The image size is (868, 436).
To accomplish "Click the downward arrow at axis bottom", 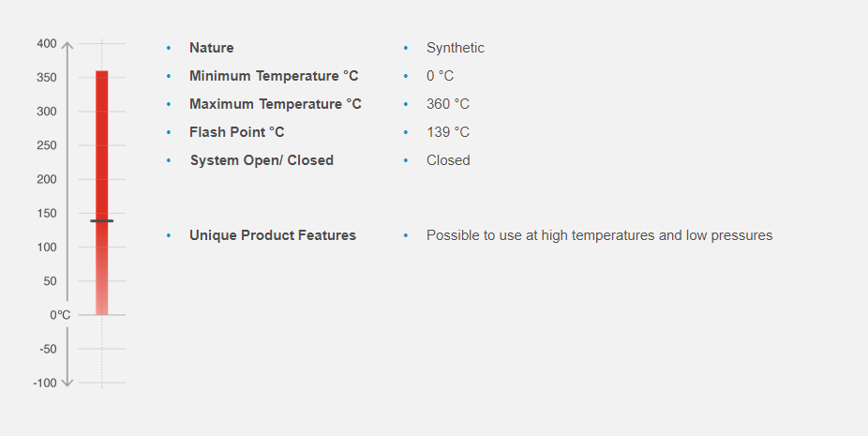I will tap(67, 382).
